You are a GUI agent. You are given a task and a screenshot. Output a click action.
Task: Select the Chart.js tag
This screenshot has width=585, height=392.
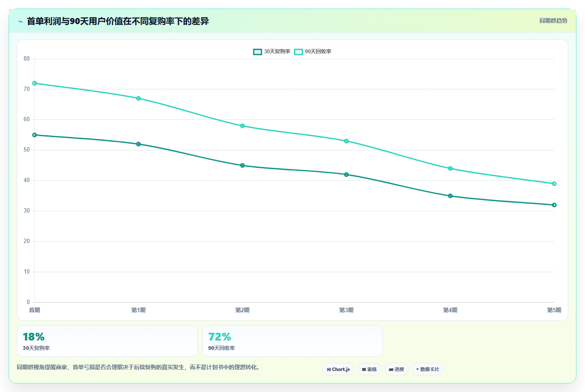pos(338,369)
